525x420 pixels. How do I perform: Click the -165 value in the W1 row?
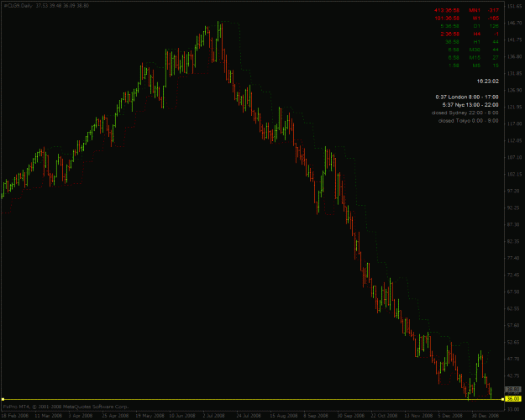[x=494, y=18]
